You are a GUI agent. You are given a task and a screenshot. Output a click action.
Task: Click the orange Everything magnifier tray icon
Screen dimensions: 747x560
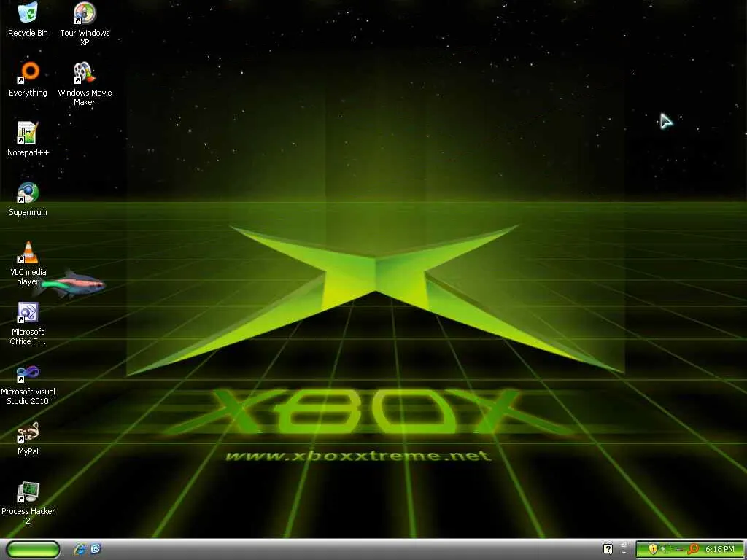click(x=693, y=549)
